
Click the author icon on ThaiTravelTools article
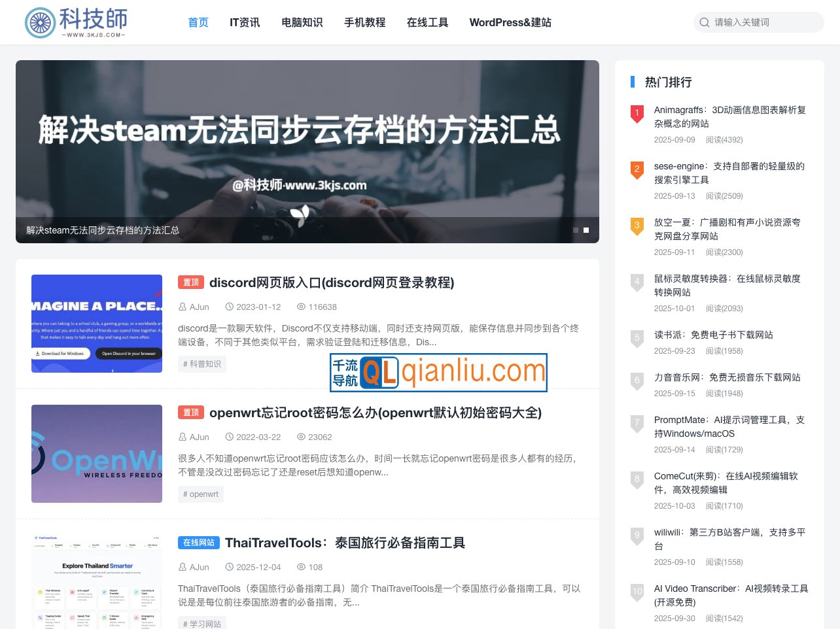183,566
